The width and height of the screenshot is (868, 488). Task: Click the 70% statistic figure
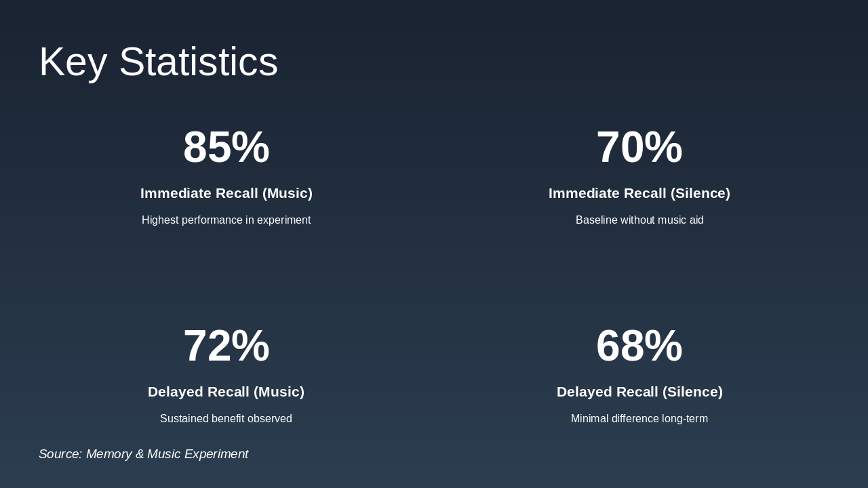click(x=639, y=147)
